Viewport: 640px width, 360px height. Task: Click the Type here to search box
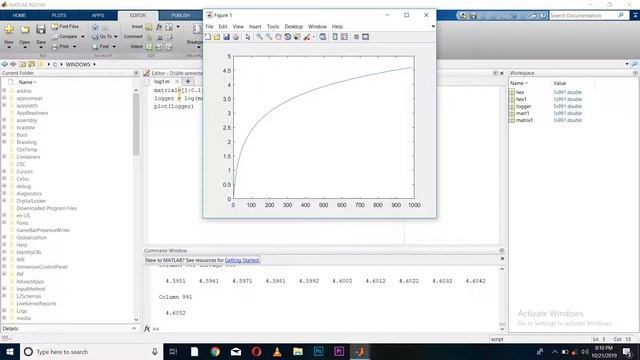tap(91, 352)
